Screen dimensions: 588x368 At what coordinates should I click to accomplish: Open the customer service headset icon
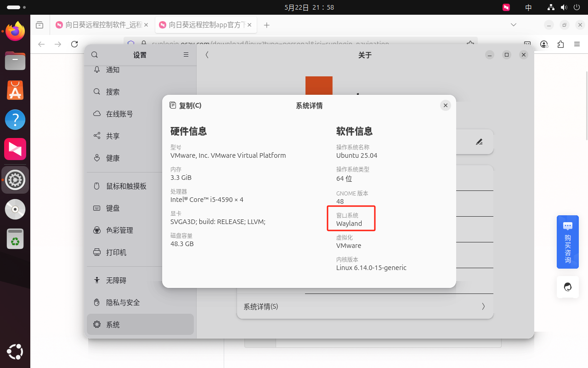pyautogui.click(x=568, y=287)
